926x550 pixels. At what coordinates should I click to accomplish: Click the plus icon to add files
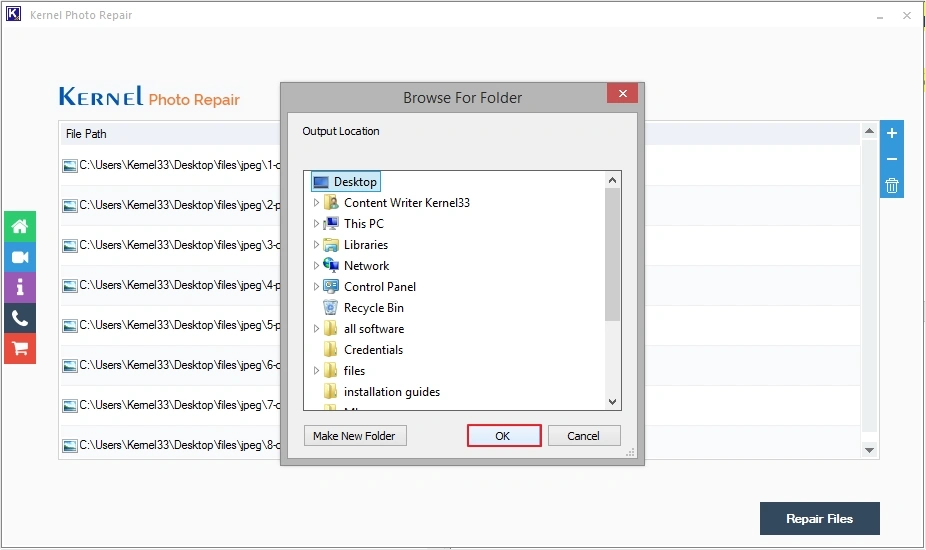click(x=892, y=133)
